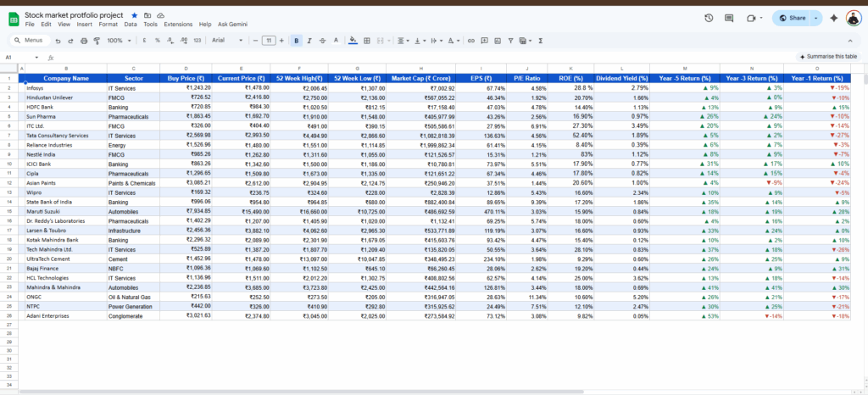
Task: Star toggle next to document title
Action: coord(135,15)
